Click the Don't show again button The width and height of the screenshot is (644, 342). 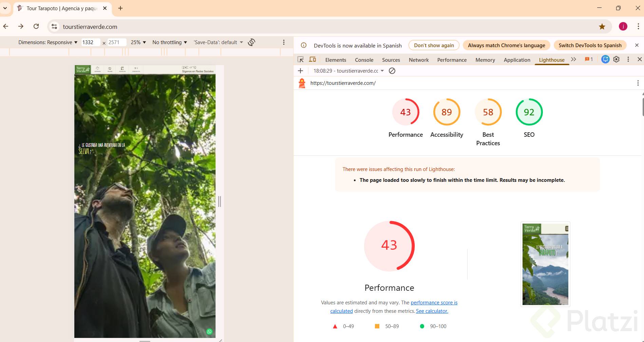tap(434, 45)
